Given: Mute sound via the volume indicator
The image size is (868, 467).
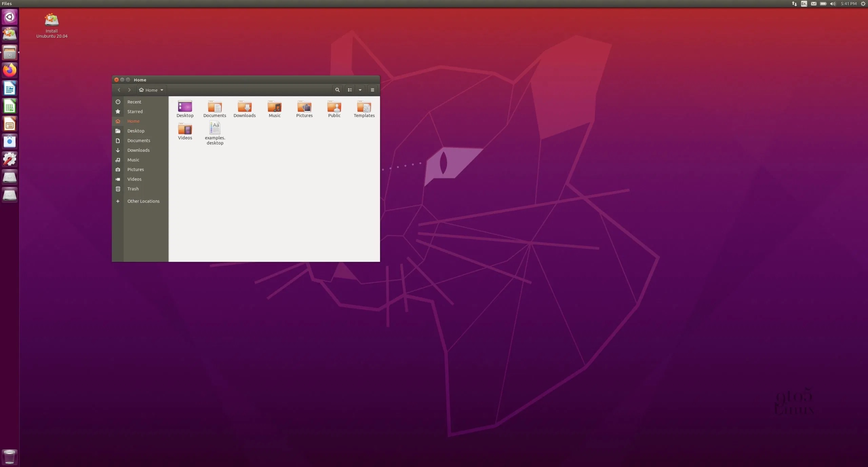Looking at the screenshot, I should tap(833, 4).
